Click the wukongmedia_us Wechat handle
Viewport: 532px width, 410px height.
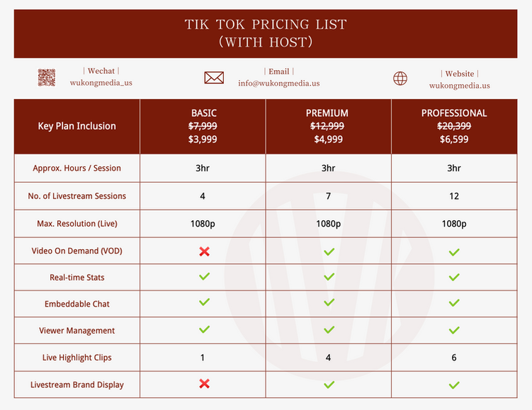click(x=101, y=83)
